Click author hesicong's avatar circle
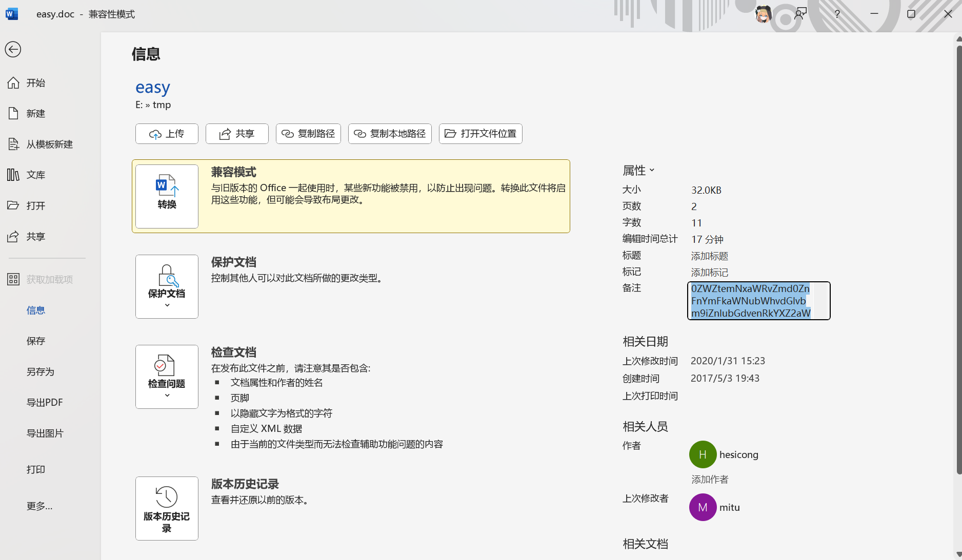The height and width of the screenshot is (560, 962). (703, 454)
